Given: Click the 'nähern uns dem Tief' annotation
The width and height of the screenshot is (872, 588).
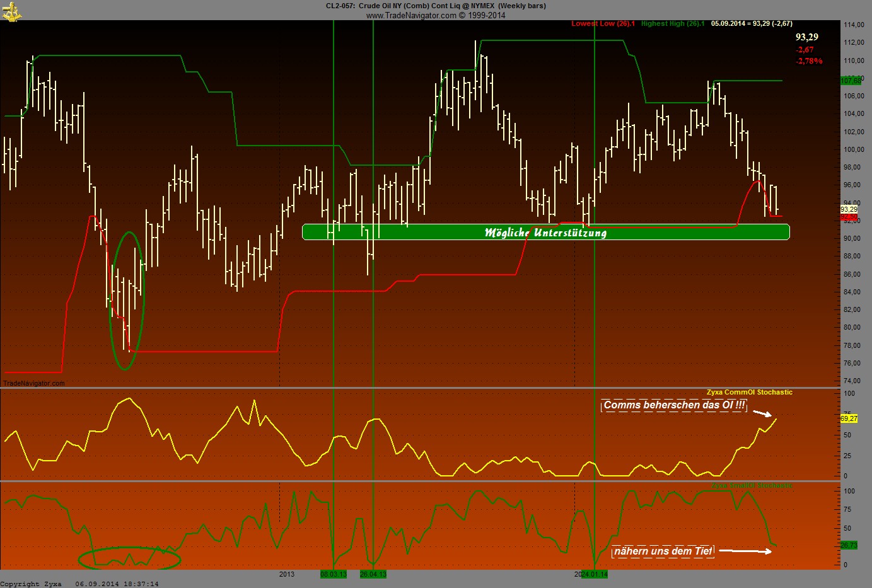Looking at the screenshot, I should (x=663, y=551).
